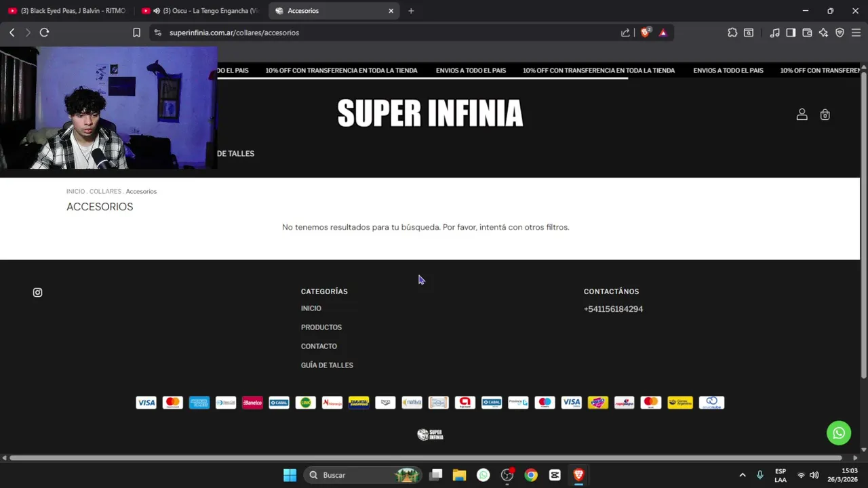Click the SUPER INFINIA store logo

click(x=430, y=113)
